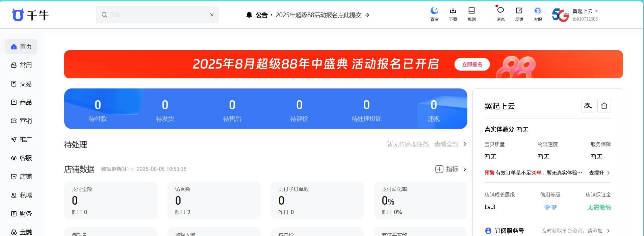This screenshot has width=644, height=236.
Task: Click the 88年中盛典 banner
Action: (343, 64)
